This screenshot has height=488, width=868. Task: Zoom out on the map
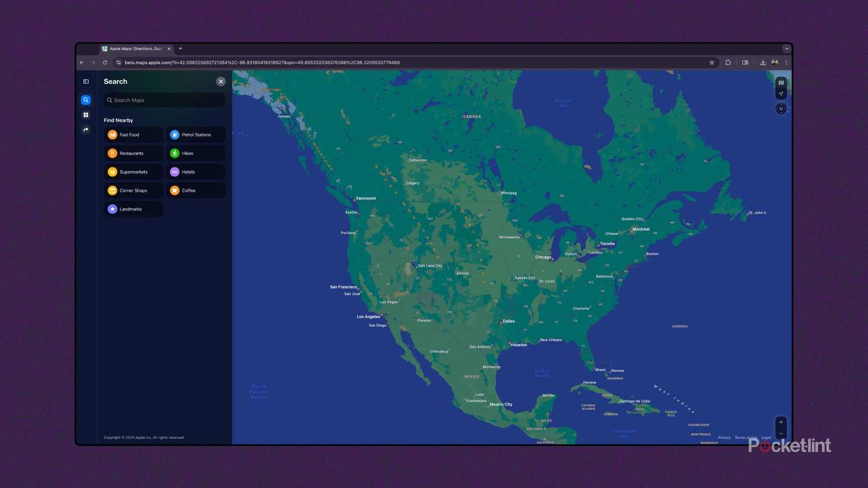click(781, 434)
